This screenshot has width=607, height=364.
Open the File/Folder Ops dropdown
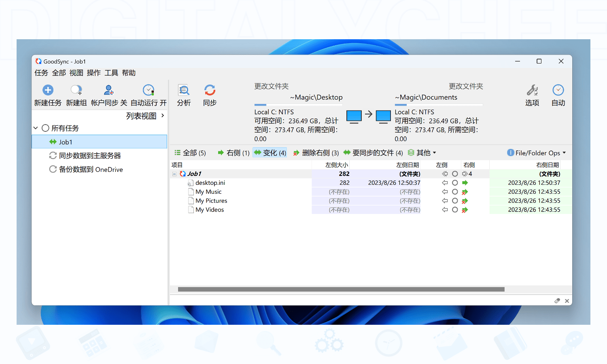tap(537, 153)
